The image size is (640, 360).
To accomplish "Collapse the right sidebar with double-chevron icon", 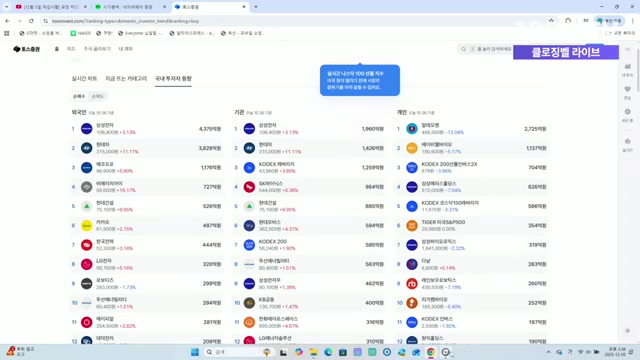I will coord(628,49).
